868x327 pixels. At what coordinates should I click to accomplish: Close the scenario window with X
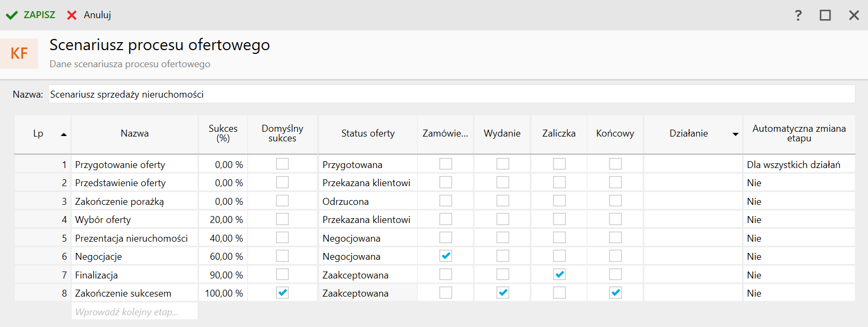[x=854, y=15]
